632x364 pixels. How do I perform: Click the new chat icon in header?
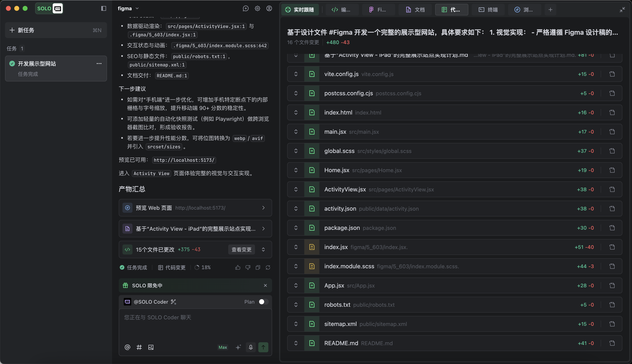point(246,9)
